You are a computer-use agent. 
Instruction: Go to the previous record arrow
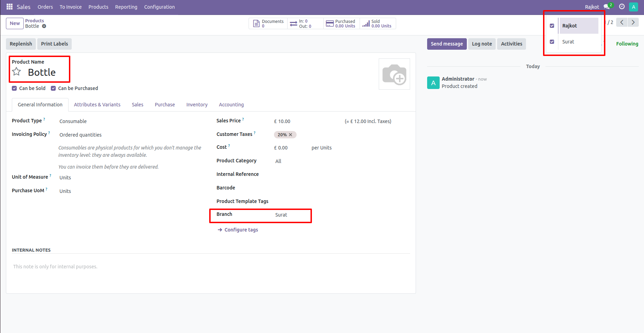pyautogui.click(x=622, y=22)
